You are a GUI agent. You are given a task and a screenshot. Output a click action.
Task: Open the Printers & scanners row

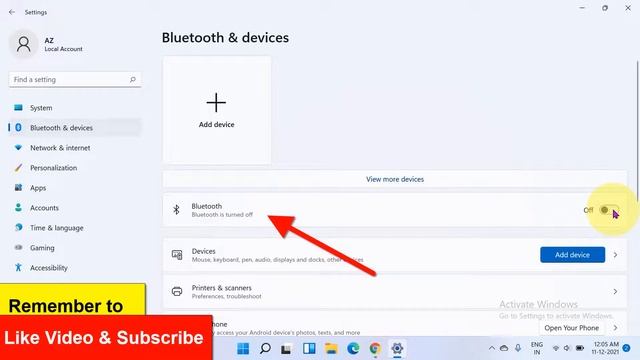(395, 291)
